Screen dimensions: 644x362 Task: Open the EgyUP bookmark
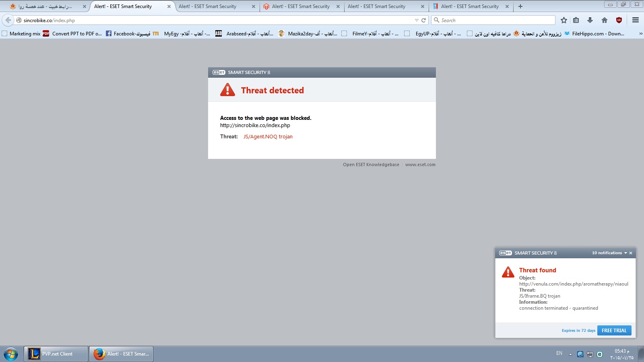click(x=433, y=34)
